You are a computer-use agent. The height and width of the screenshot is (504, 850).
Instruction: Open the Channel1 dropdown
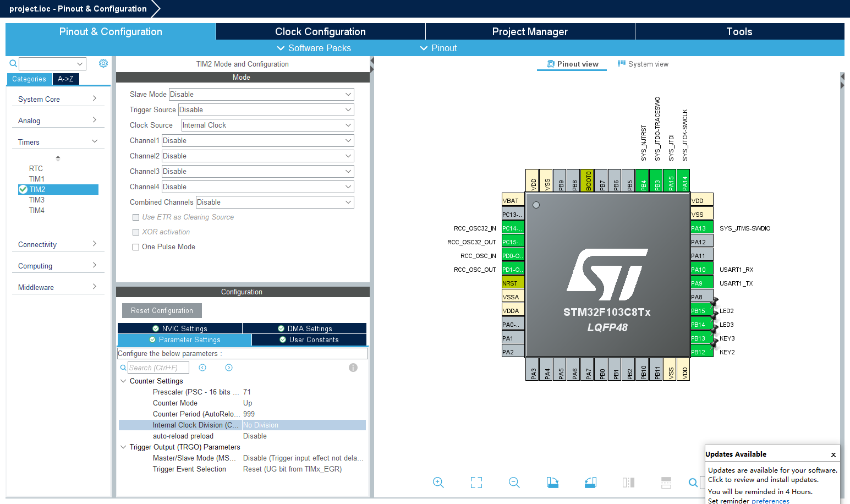point(258,140)
